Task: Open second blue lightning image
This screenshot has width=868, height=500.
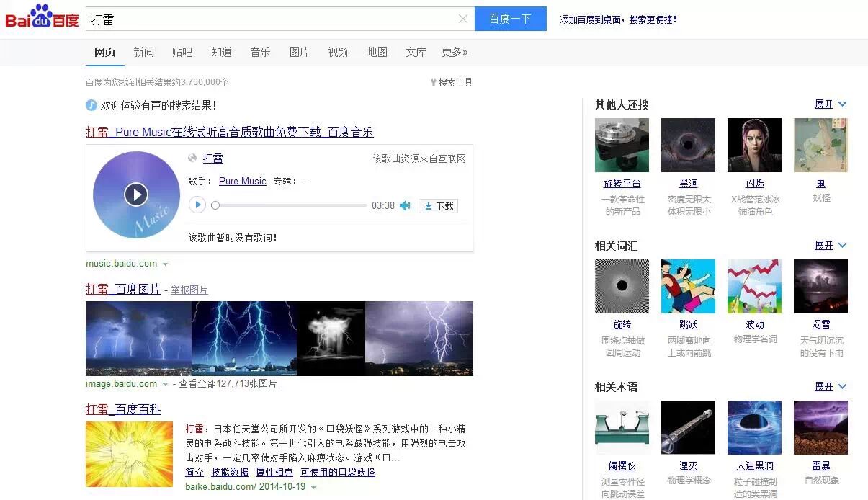Action: coord(244,339)
